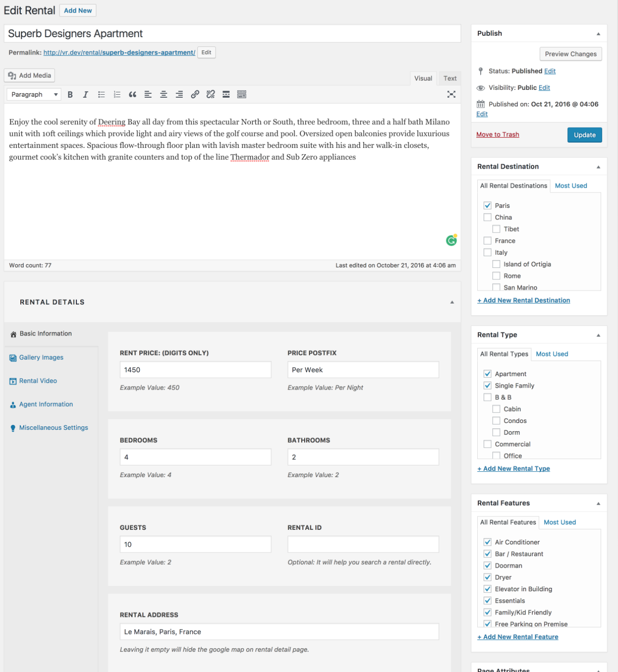
Task: Click the Rent Price input field
Action: pyautogui.click(x=195, y=370)
